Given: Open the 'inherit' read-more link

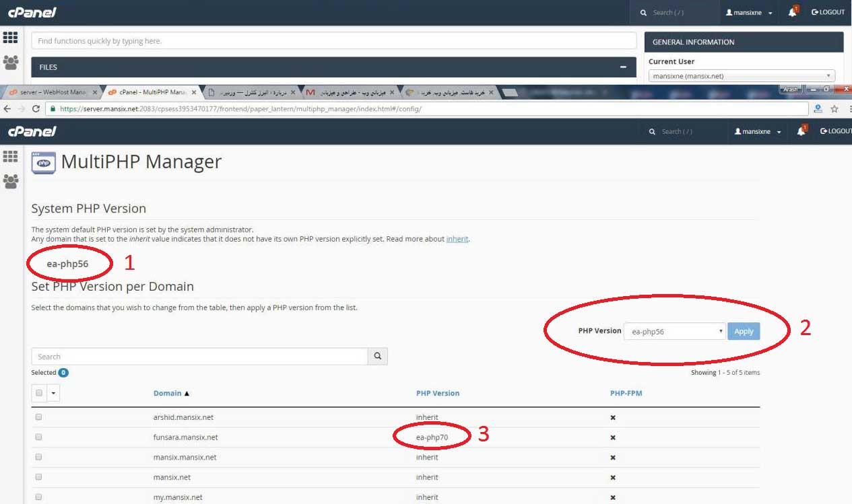Looking at the screenshot, I should tap(457, 239).
